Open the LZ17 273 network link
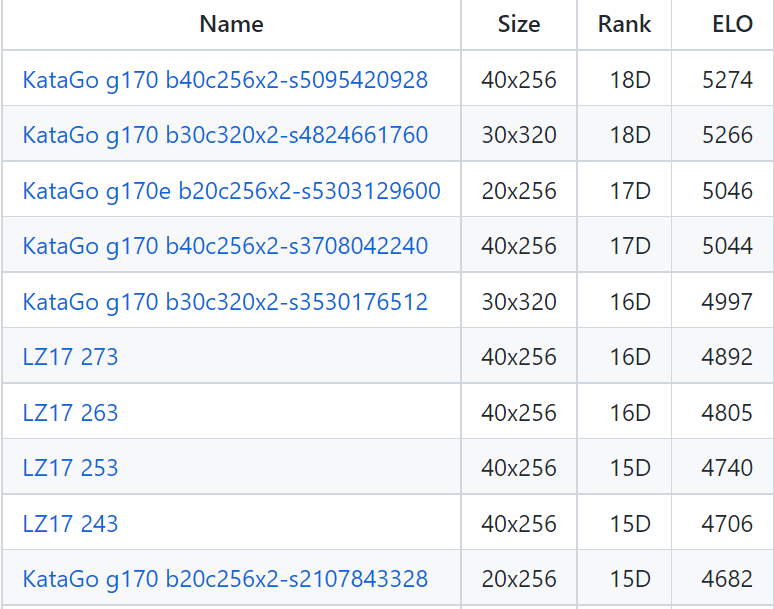Image resolution: width=774 pixels, height=609 pixels. coord(70,357)
